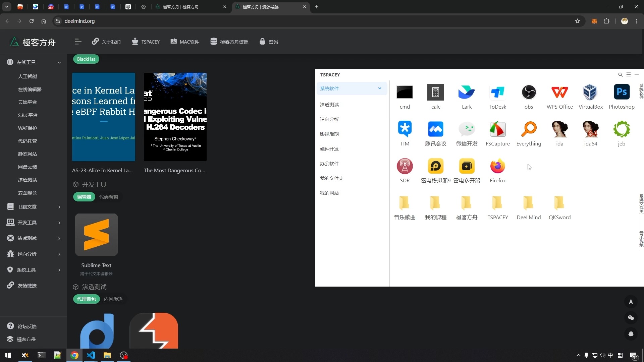644x362 pixels.
Task: Open the TSPACEY folder icon
Action: 497,203
